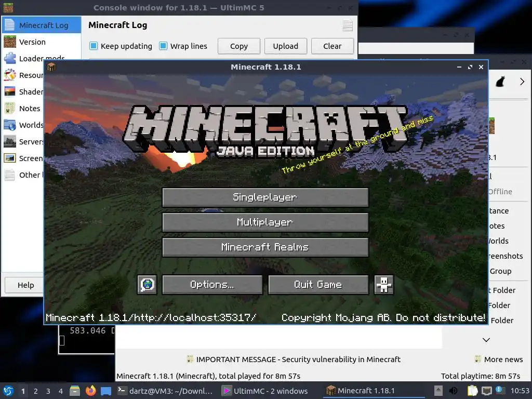Click the Loader mods puzzle icon
This screenshot has height=399, width=532.
10,58
